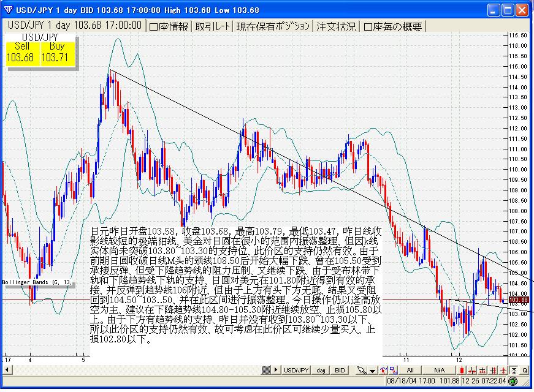Click the trend line drawing icon
The image size is (534, 392).
click(x=383, y=370)
